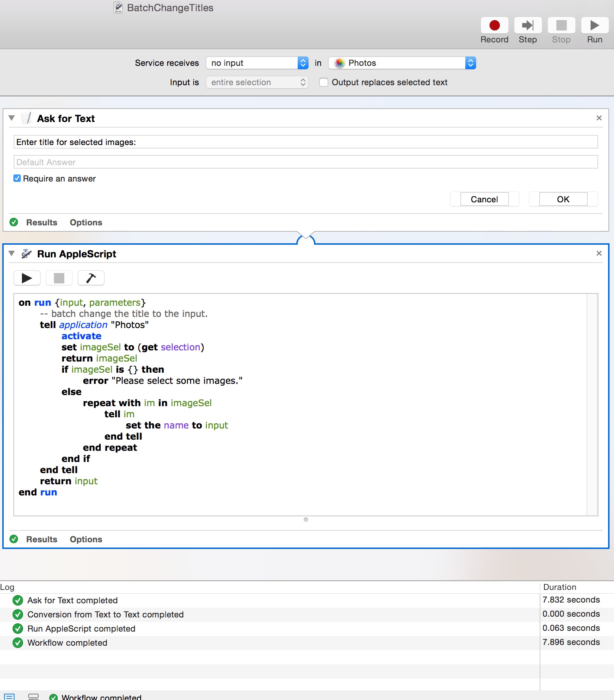Open Results tab of Run AppleScript

pyautogui.click(x=42, y=539)
